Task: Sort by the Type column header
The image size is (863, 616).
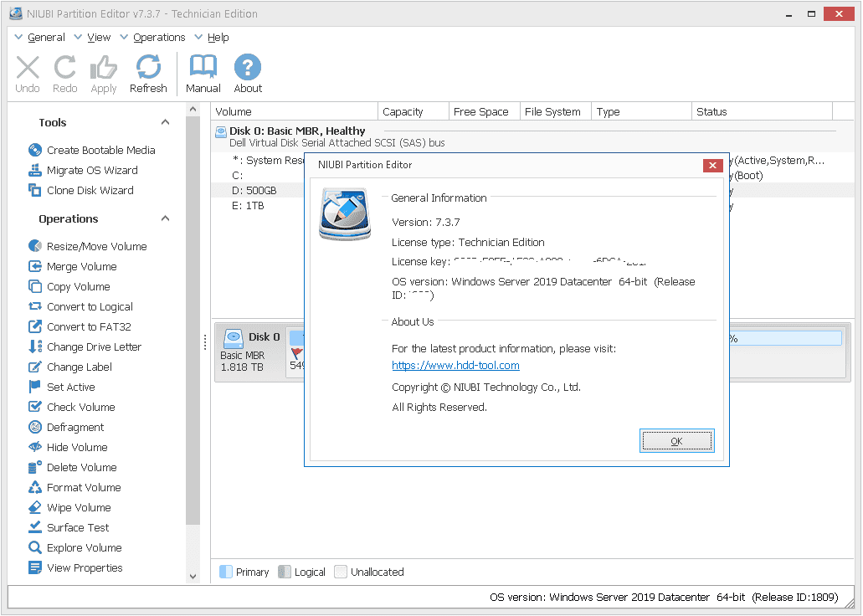Action: pos(642,111)
